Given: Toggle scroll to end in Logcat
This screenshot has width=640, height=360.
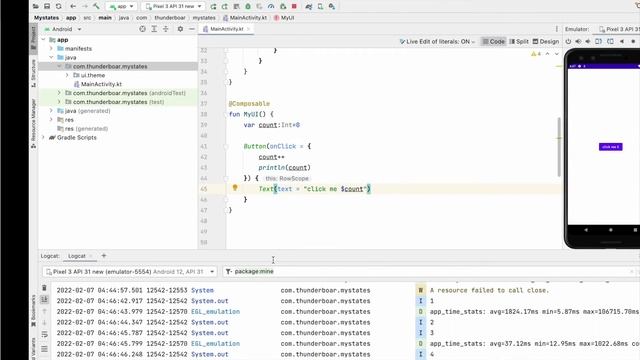Looking at the screenshot, I should [44, 300].
